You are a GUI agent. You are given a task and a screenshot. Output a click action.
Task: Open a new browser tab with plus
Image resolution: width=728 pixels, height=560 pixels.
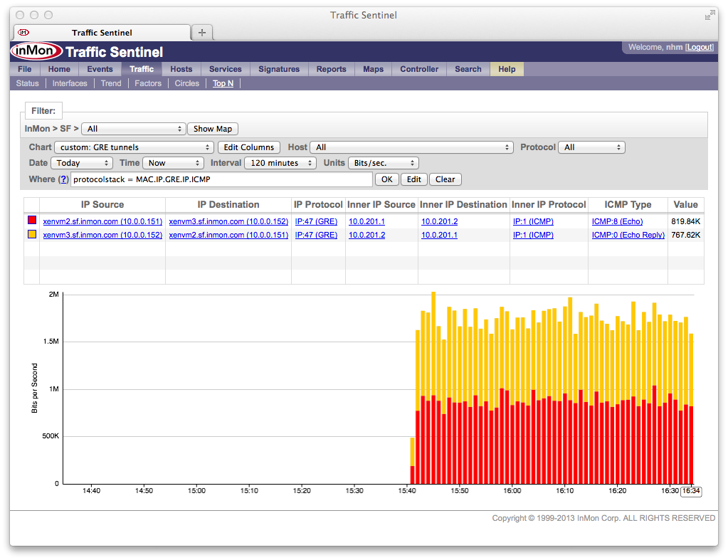[202, 33]
